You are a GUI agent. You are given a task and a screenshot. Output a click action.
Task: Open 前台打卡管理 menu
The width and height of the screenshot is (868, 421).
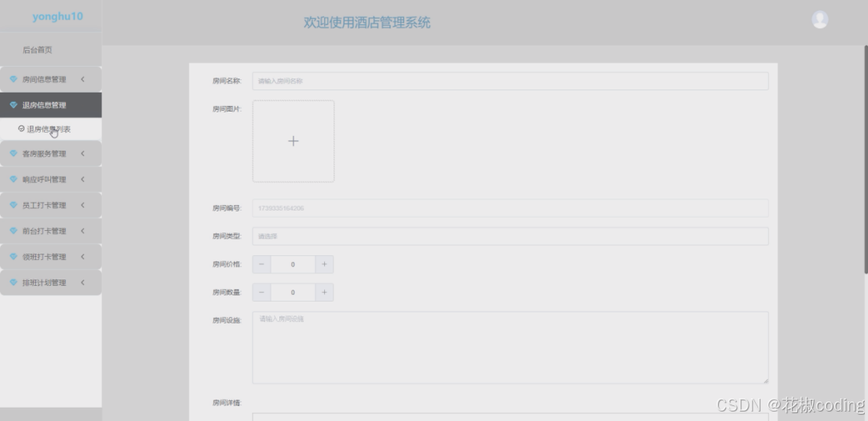51,230
